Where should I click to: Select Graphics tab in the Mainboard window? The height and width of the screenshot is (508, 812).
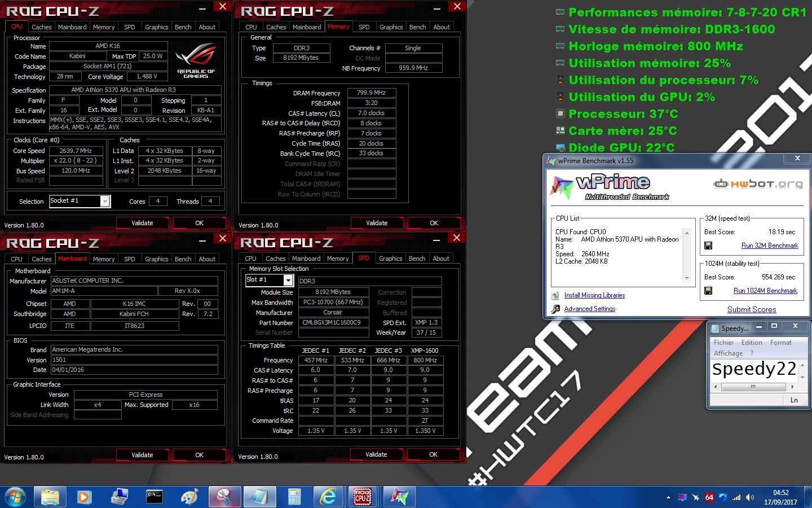click(x=157, y=259)
